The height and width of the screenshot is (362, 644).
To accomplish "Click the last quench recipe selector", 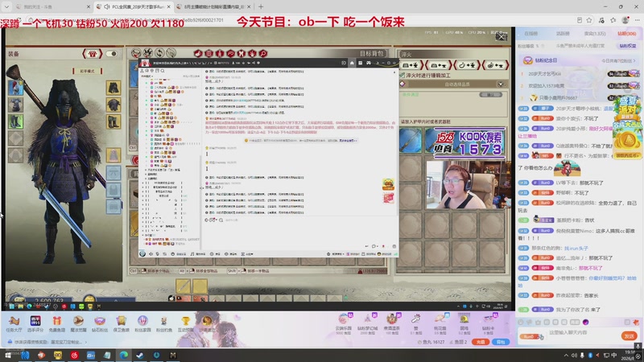I will (496, 65).
